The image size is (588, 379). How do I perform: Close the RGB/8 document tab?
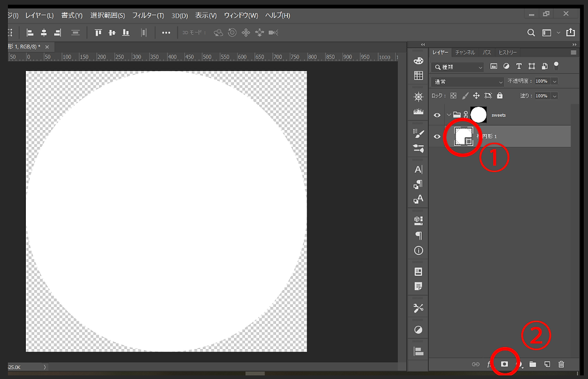pyautogui.click(x=47, y=47)
